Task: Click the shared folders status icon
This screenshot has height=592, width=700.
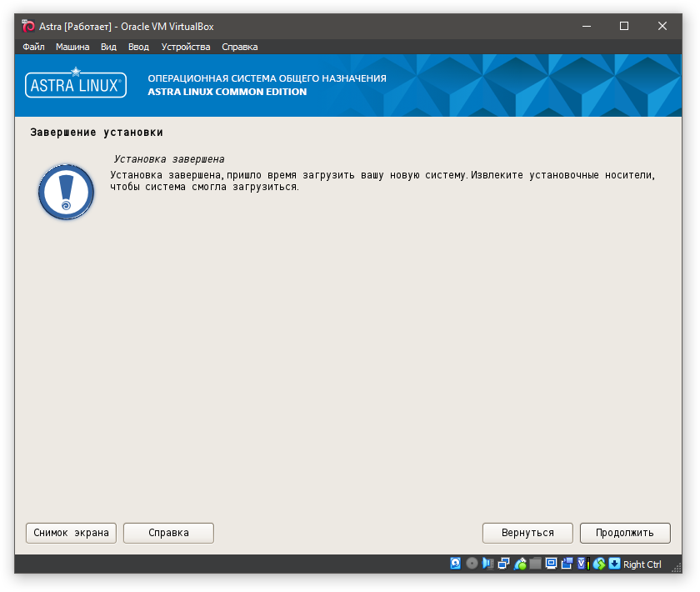Action: point(535,564)
